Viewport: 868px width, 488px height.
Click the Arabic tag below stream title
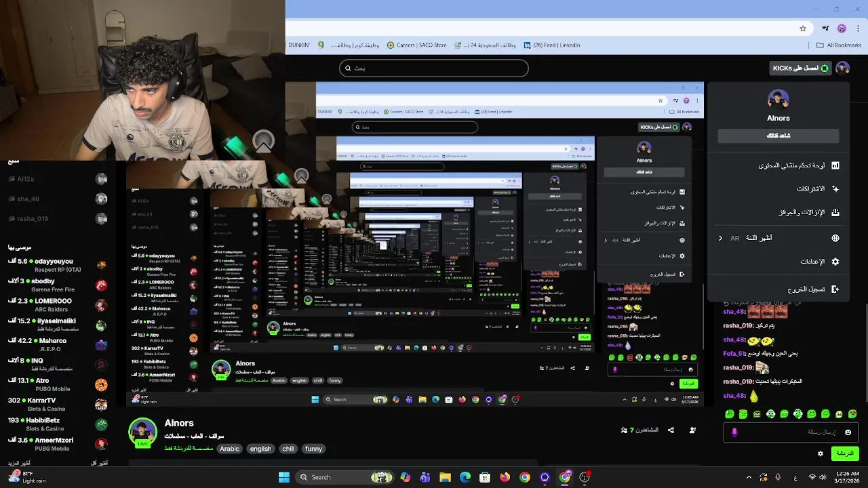click(x=229, y=449)
